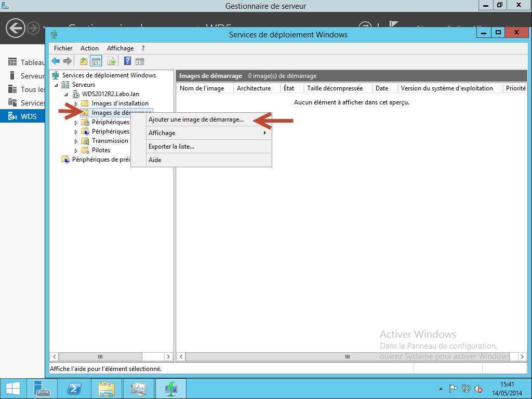Click the Back navigation arrow in the toolbar
The image size is (532, 399).
(56, 61)
